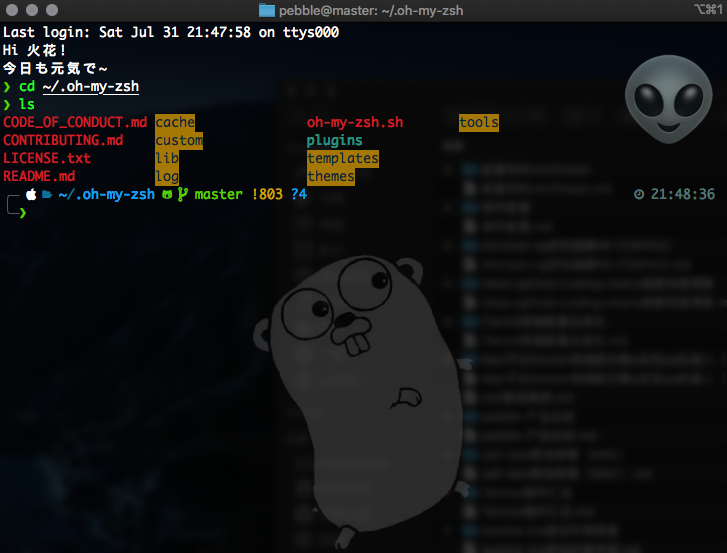Click the file name README.md

(x=39, y=176)
